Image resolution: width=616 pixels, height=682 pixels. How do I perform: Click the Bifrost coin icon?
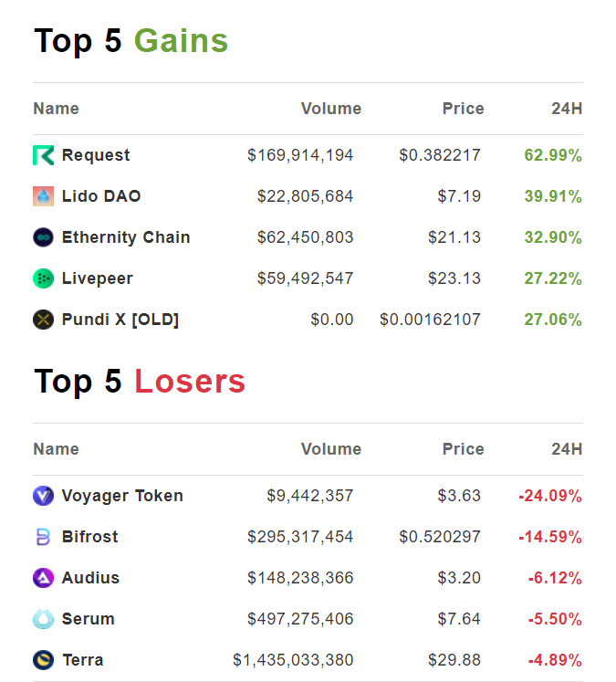43,537
